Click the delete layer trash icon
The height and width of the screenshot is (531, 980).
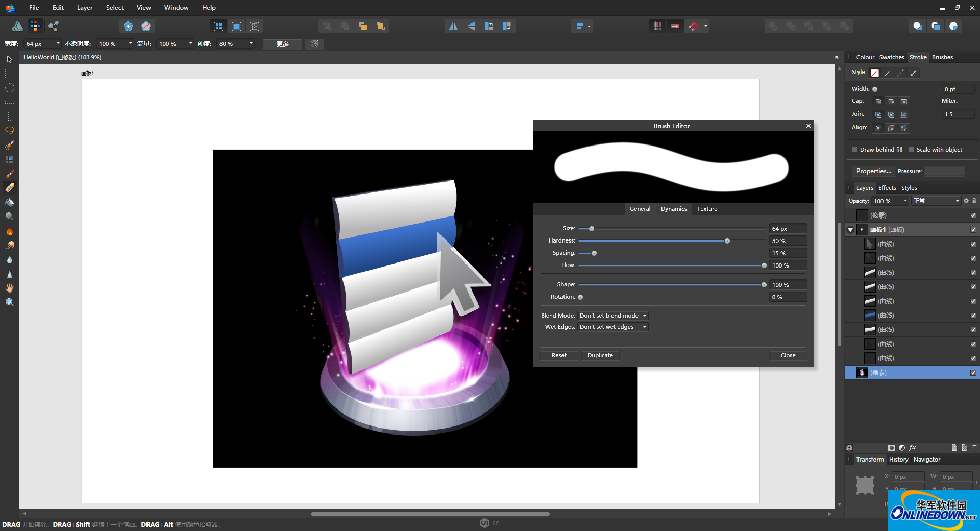(x=974, y=448)
